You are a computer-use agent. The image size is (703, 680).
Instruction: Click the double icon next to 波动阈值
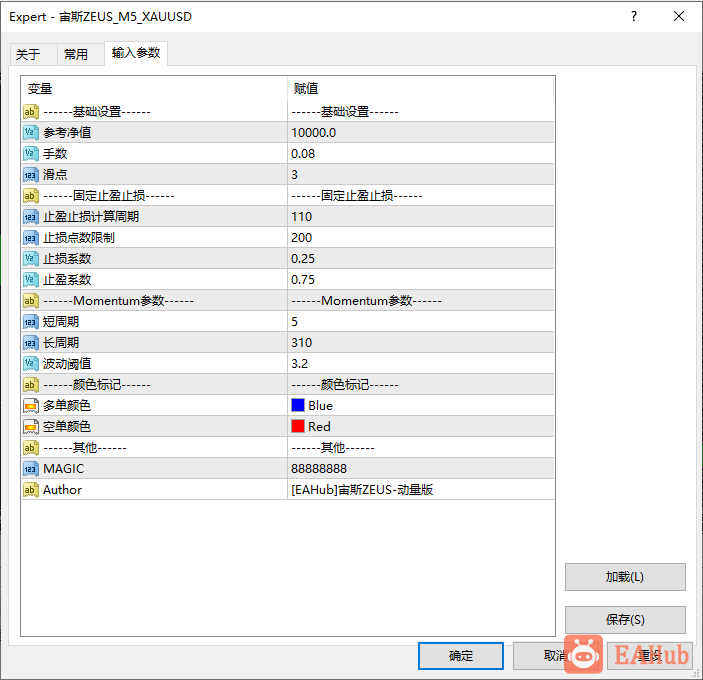[x=30, y=364]
